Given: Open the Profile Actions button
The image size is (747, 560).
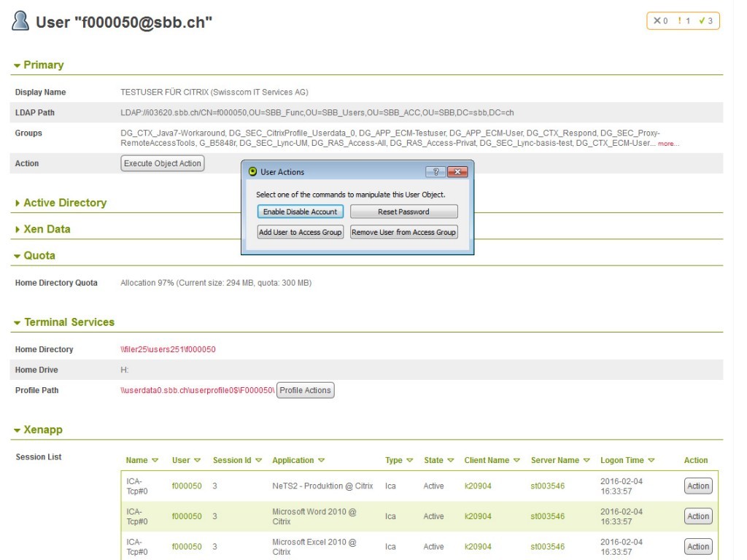Looking at the screenshot, I should click(305, 391).
